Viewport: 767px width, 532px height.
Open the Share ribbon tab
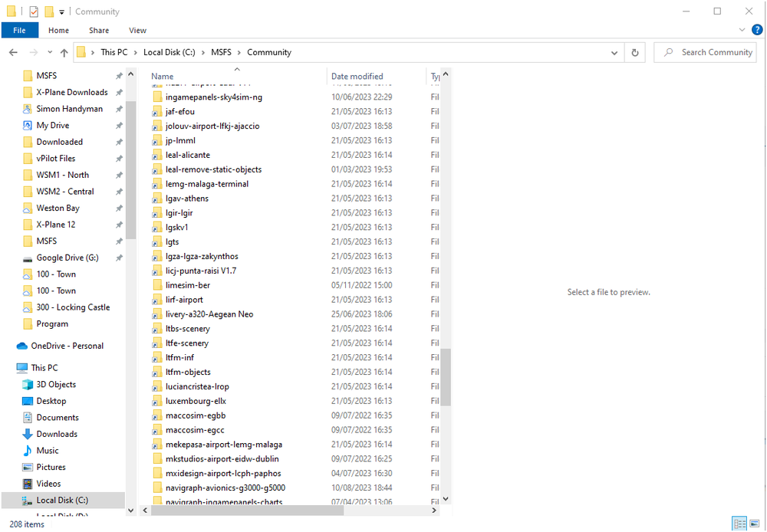98,30
